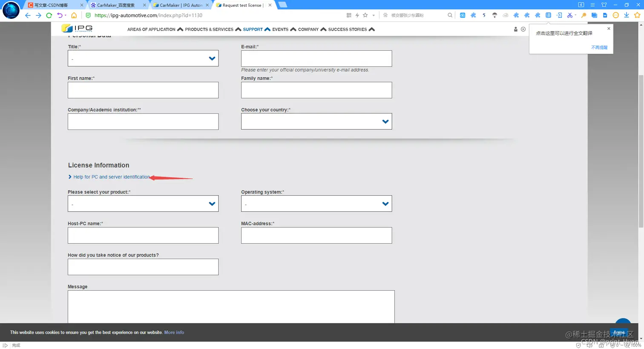Close the Request test license tab
The height and width of the screenshot is (349, 644).
pos(270,5)
